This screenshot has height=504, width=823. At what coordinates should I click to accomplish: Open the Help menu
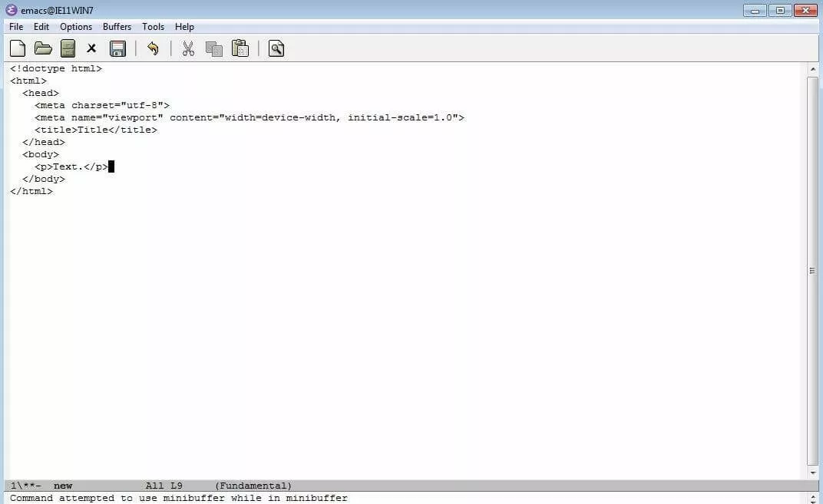[184, 27]
